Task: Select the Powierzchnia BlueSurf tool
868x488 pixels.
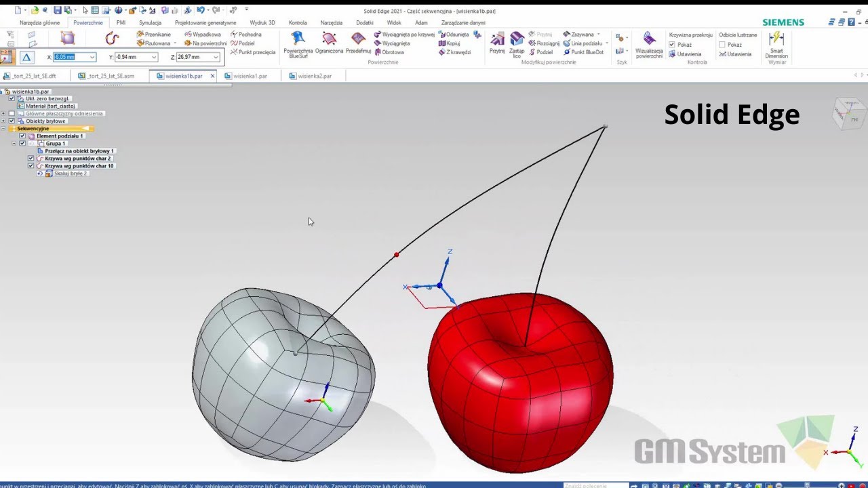Action: pos(298,45)
